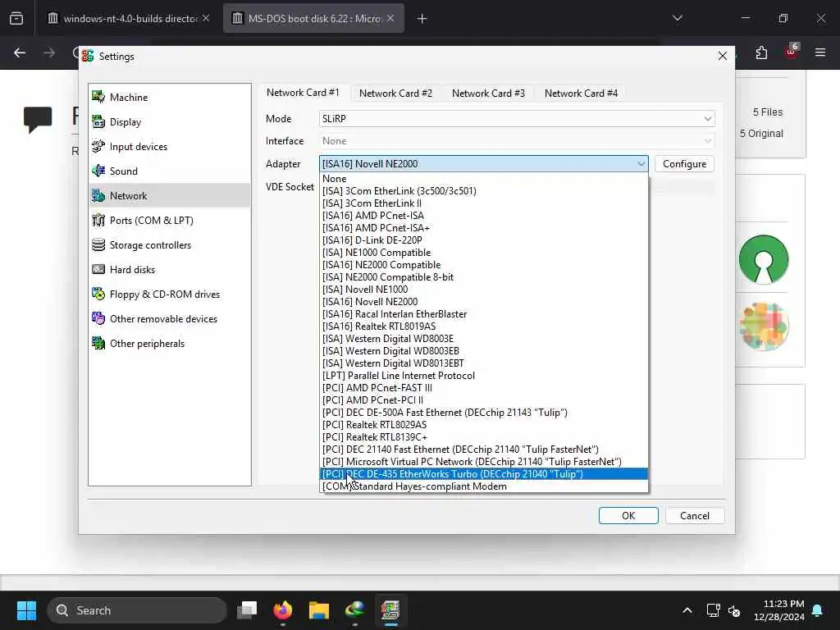Open a new browser tab
The height and width of the screenshot is (630, 840).
pos(422,19)
